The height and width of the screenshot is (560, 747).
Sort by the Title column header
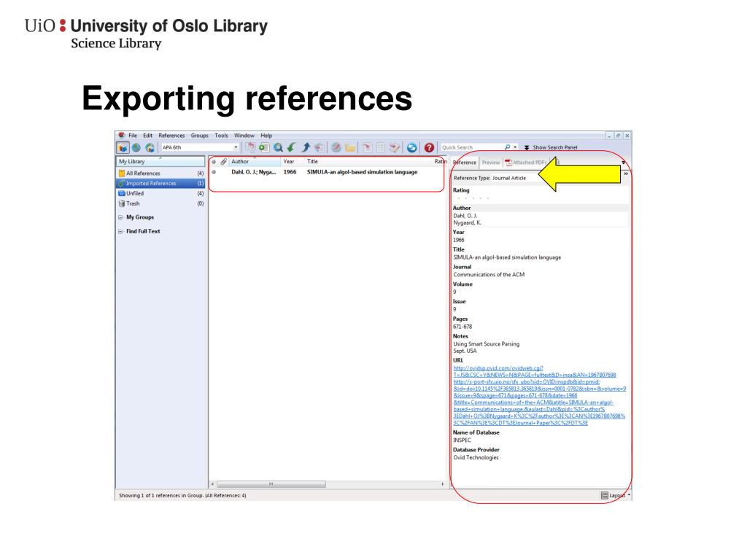click(x=368, y=162)
